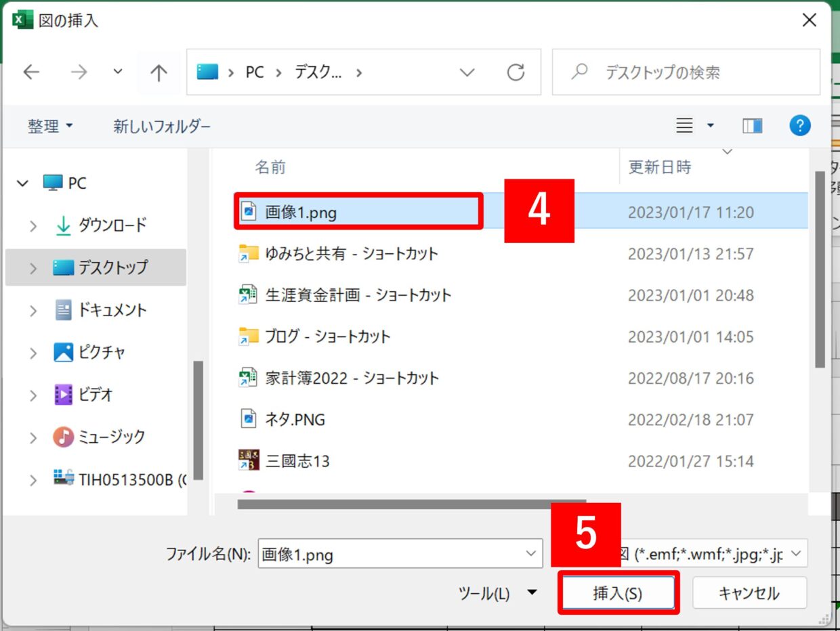840x631 pixels.
Task: Go up one folder level
Action: point(159,72)
